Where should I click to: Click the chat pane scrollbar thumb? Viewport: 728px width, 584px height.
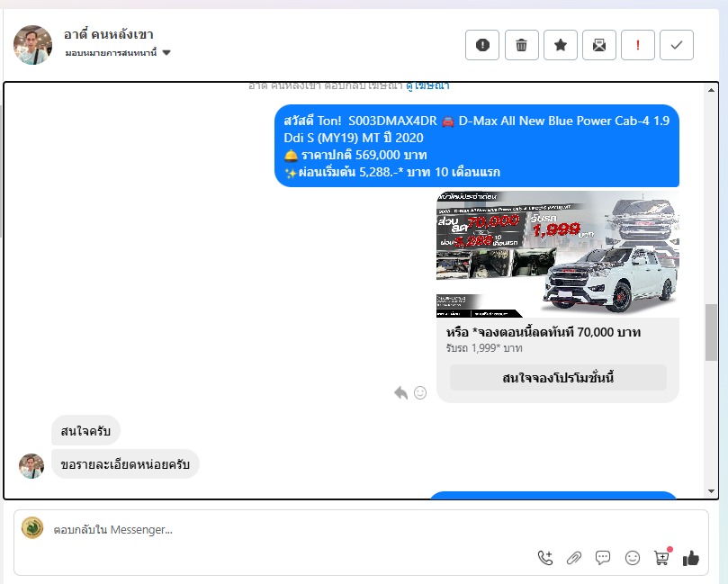coord(711,332)
